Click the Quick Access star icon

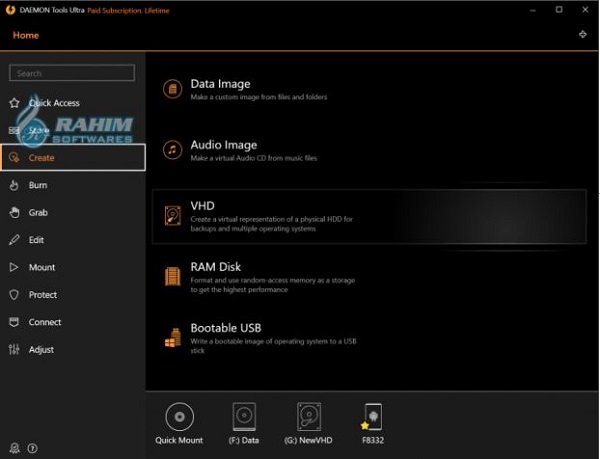coord(14,103)
